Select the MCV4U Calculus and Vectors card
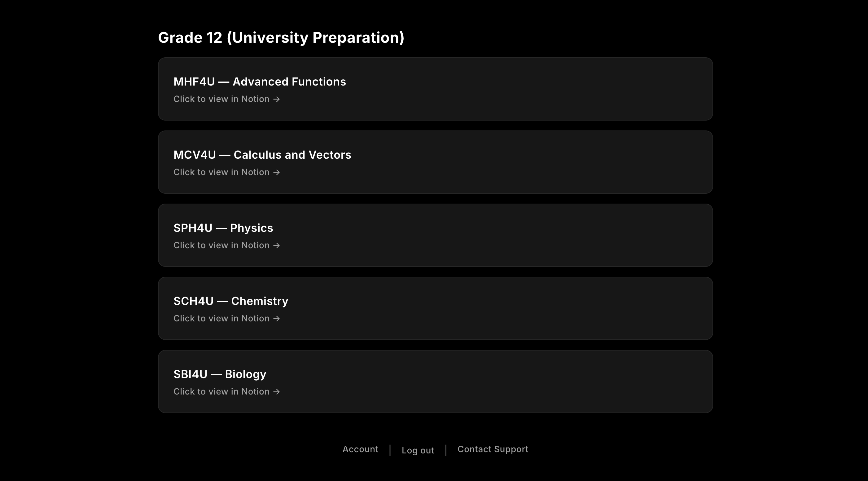Screen dimensions: 868x481 click(x=435, y=162)
